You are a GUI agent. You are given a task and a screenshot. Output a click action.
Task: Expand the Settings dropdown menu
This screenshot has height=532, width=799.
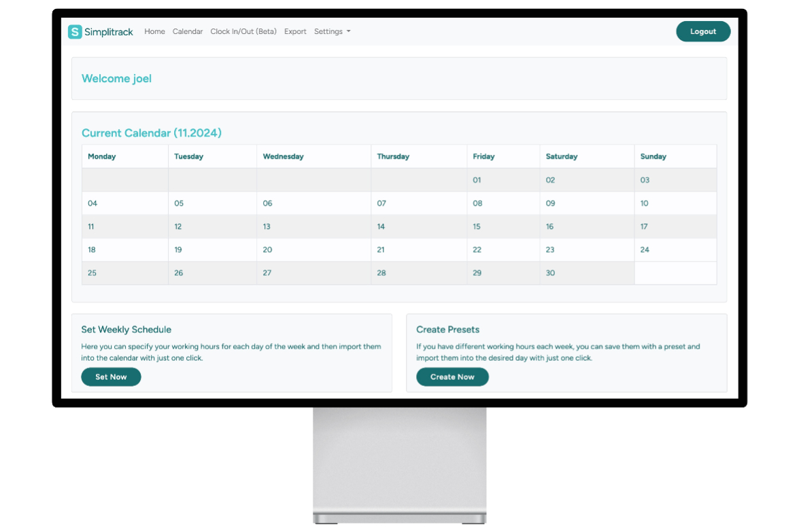332,32
